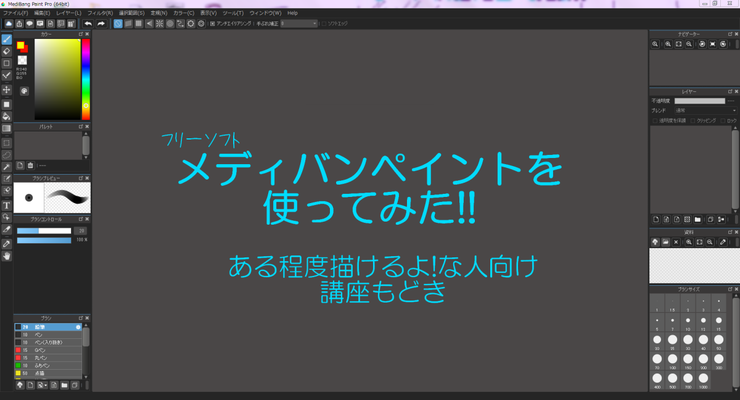Toggle the Soft Edge checkbox
The image size is (740, 400).
324,24
